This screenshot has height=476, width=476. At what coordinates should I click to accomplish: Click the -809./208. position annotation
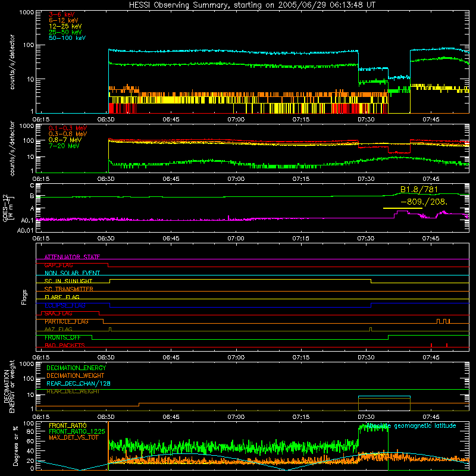click(x=424, y=202)
